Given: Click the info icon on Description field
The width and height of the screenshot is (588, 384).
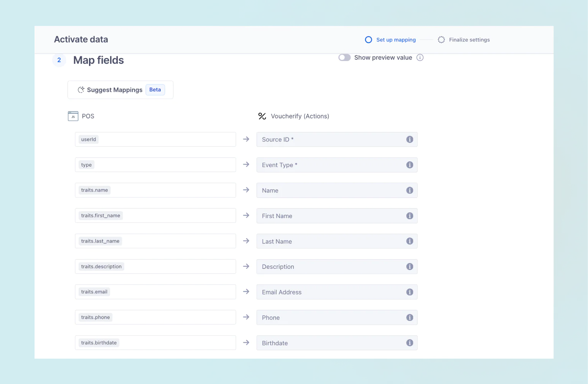Looking at the screenshot, I should pyautogui.click(x=409, y=266).
